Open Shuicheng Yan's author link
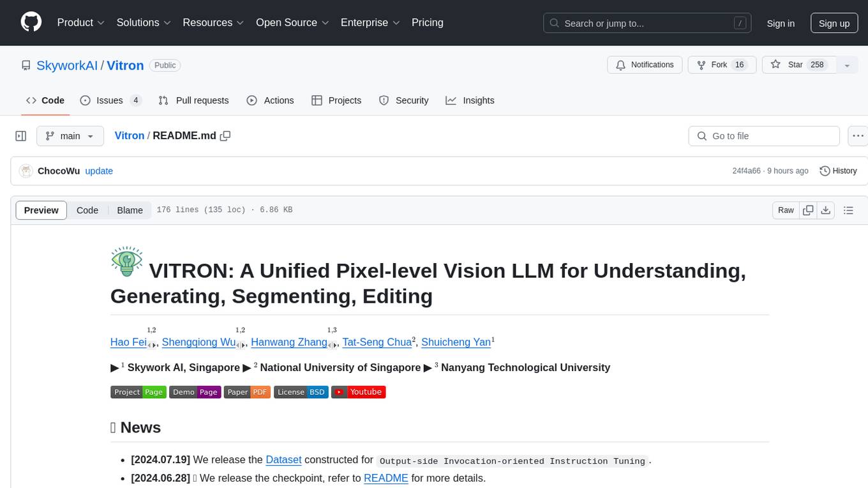The width and height of the screenshot is (868, 488). click(x=456, y=342)
